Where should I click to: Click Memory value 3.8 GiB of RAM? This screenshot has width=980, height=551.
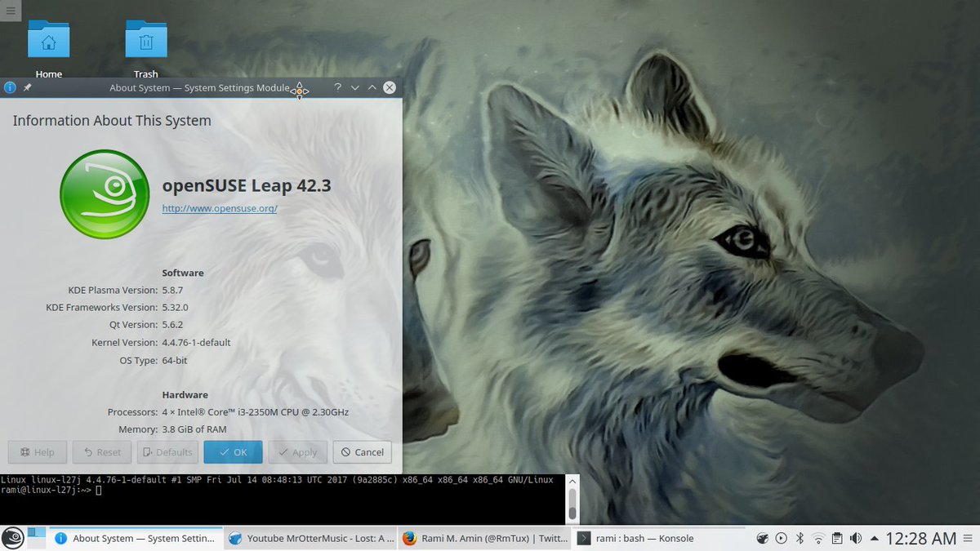coord(194,429)
